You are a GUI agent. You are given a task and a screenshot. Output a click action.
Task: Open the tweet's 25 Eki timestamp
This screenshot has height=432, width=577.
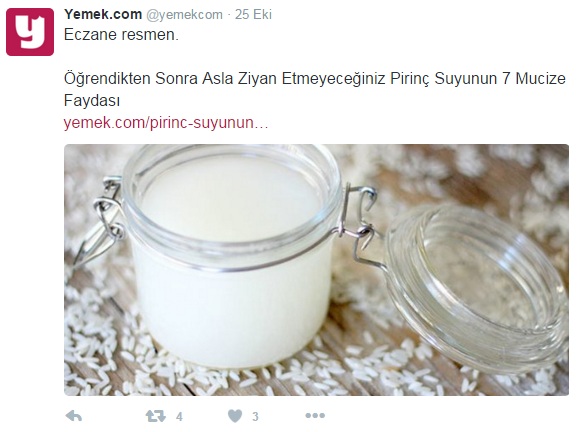[253, 14]
